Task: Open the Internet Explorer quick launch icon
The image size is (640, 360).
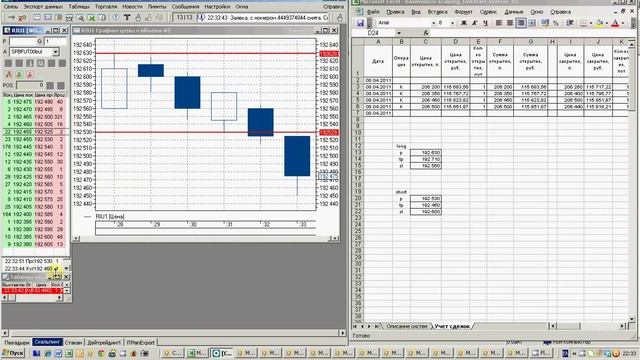Action: 47,353
